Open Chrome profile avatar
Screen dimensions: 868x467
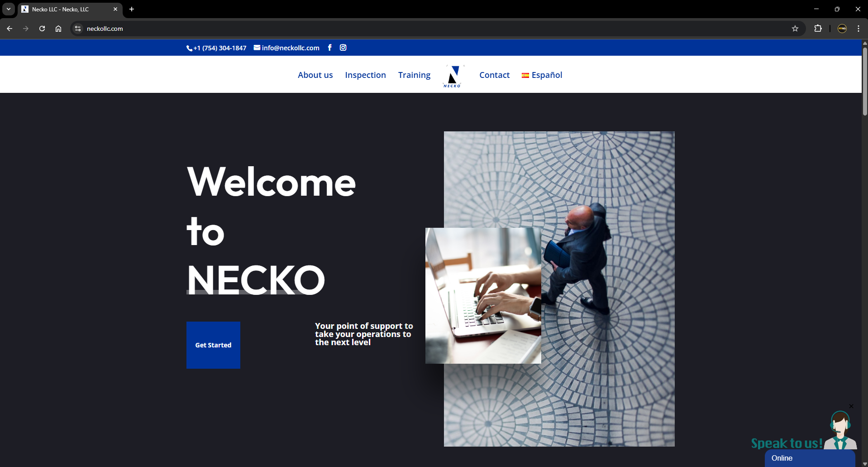click(842, 29)
